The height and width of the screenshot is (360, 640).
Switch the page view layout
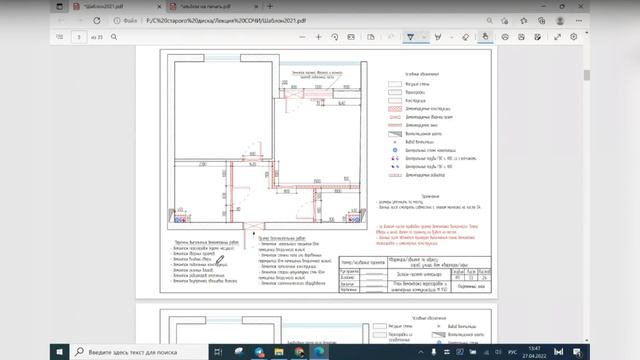click(x=371, y=37)
